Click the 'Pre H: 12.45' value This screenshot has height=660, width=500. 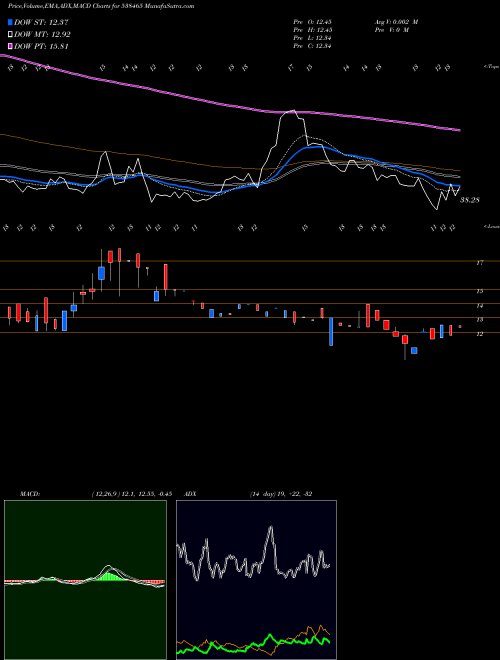[312, 30]
